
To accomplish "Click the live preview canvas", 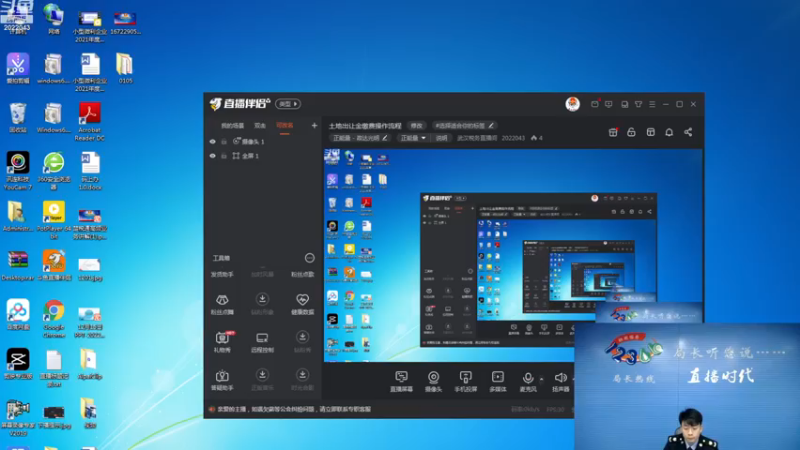I will [x=513, y=255].
